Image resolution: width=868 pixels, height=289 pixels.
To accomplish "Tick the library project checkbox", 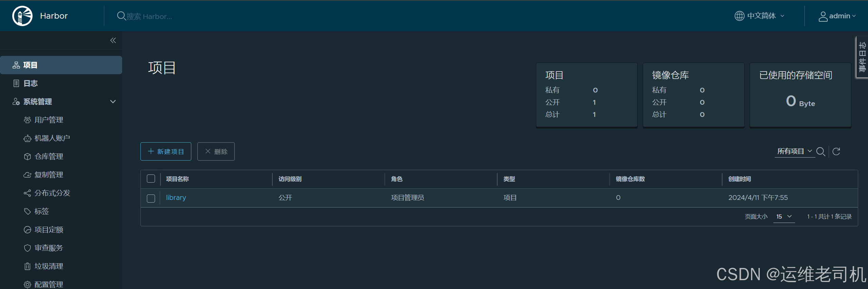I will click(x=151, y=199).
